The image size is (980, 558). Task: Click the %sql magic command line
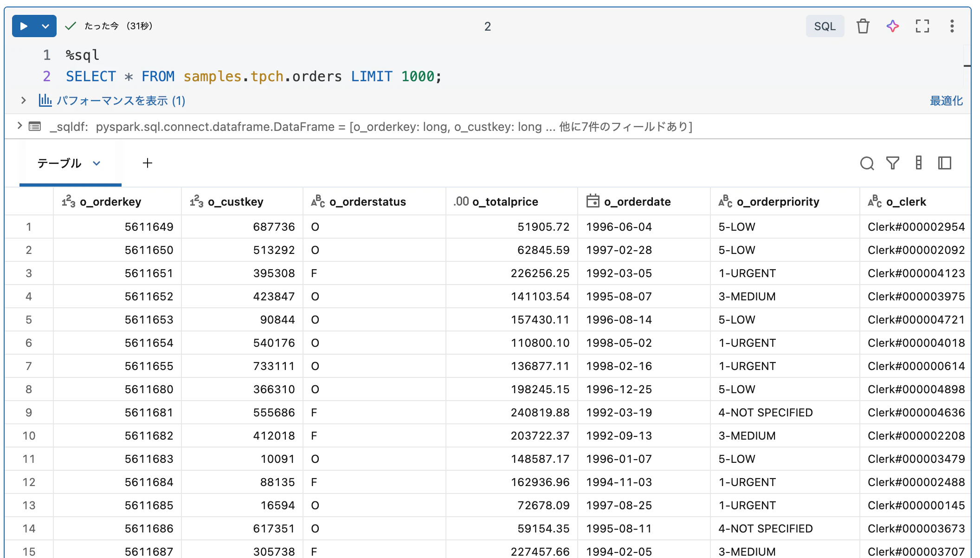click(x=83, y=55)
